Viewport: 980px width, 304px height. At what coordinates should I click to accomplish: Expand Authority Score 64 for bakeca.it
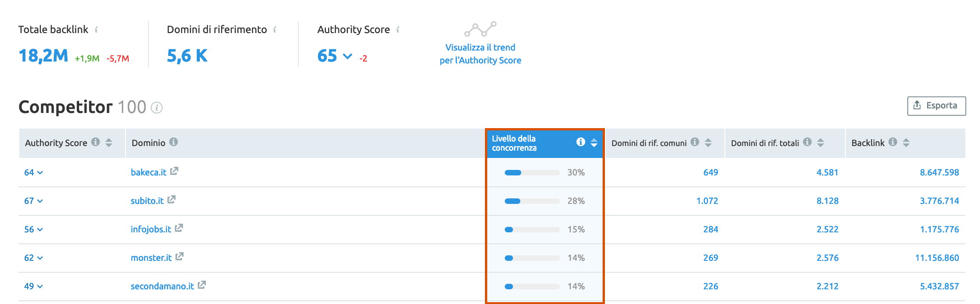click(x=40, y=173)
